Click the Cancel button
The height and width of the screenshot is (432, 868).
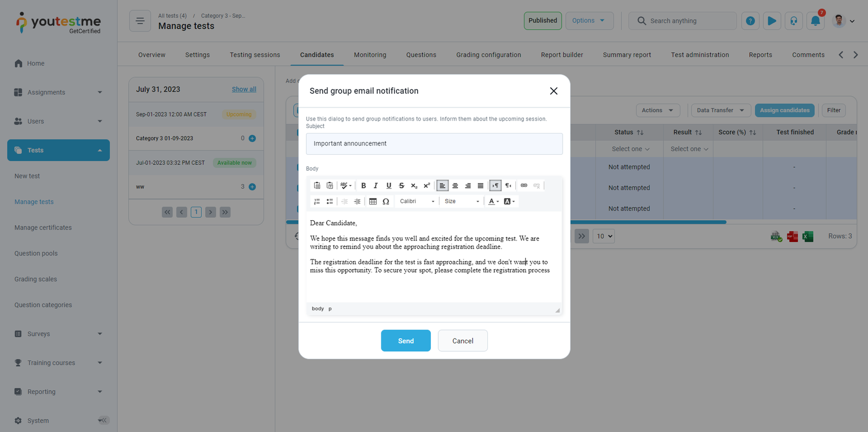click(462, 341)
